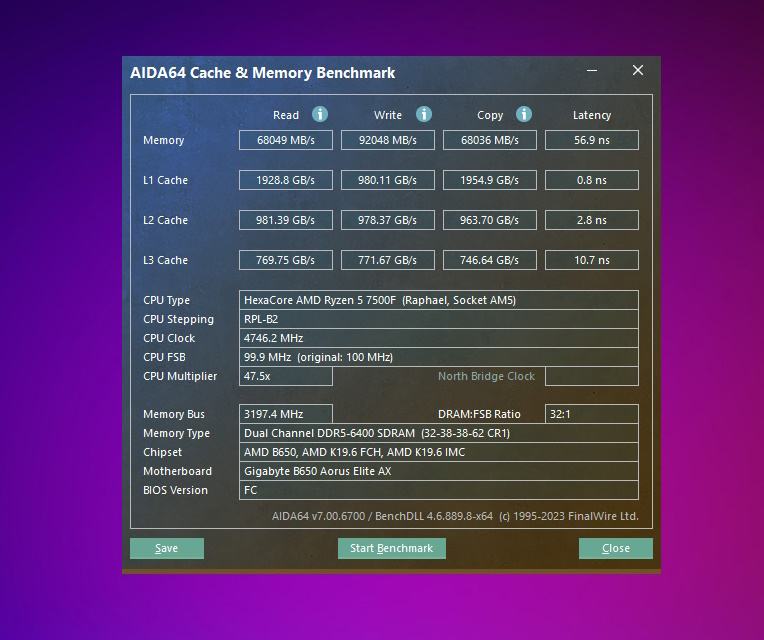The height and width of the screenshot is (640, 764).
Task: Click the L1 Cache row label
Action: coord(165,180)
